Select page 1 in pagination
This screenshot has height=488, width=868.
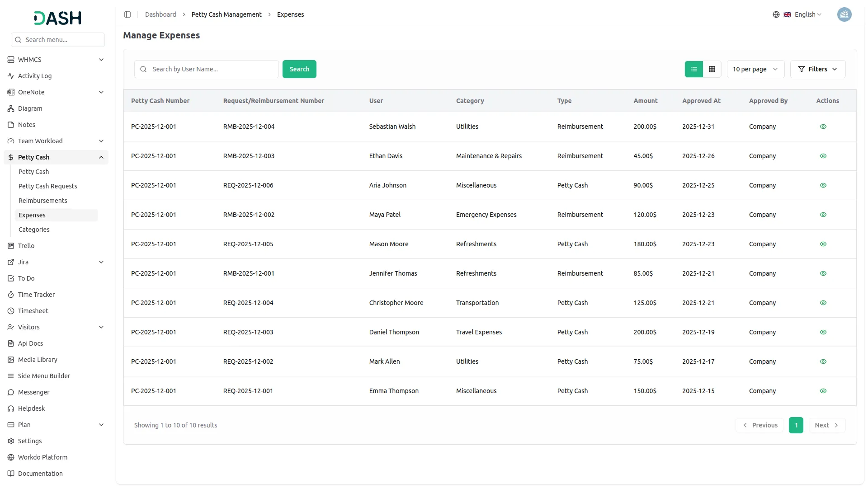(796, 425)
